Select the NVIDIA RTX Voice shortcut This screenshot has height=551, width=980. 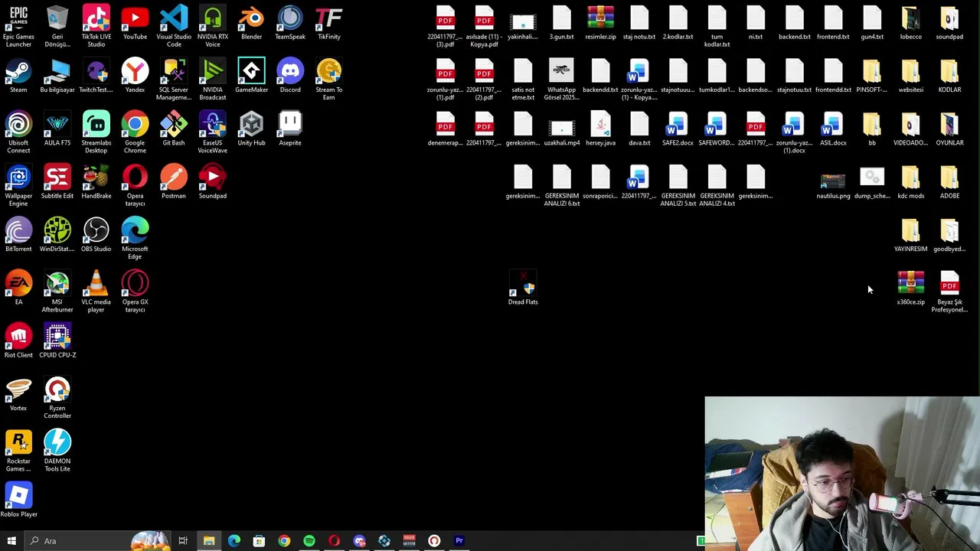(x=212, y=26)
